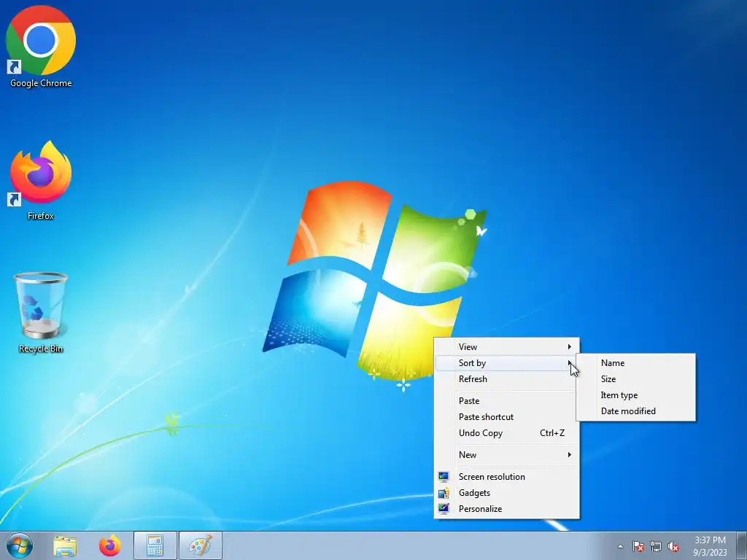747x560 pixels.
Task: Launch Firefox from the taskbar
Action: (110, 545)
